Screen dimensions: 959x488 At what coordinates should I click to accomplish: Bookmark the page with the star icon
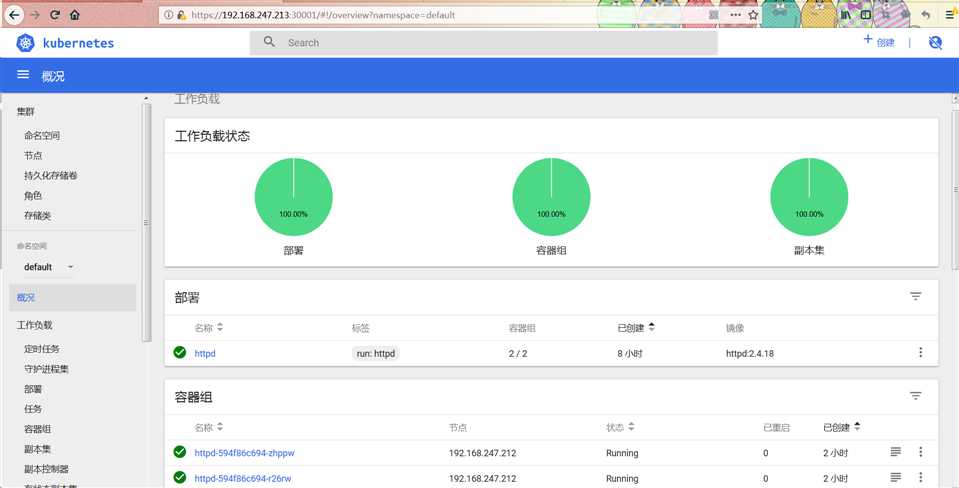point(753,15)
